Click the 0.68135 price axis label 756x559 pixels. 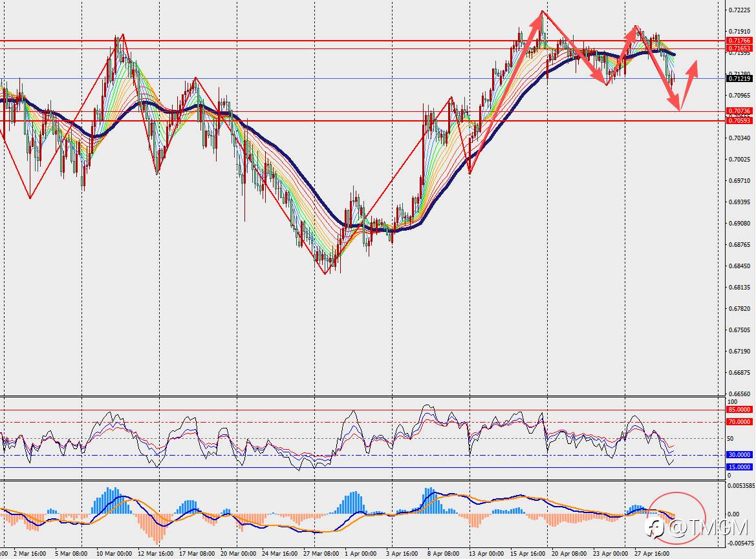739,287
